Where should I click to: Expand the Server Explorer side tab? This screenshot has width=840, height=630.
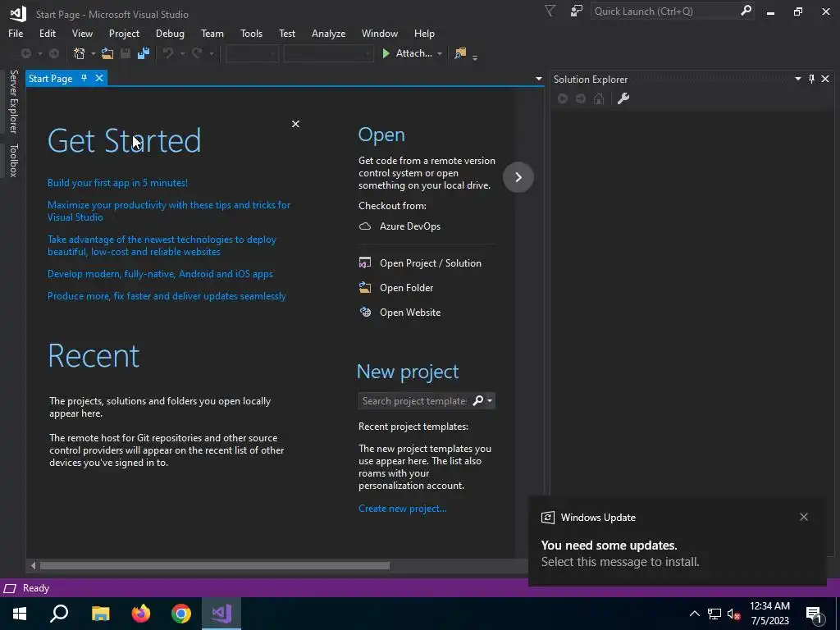click(14, 101)
